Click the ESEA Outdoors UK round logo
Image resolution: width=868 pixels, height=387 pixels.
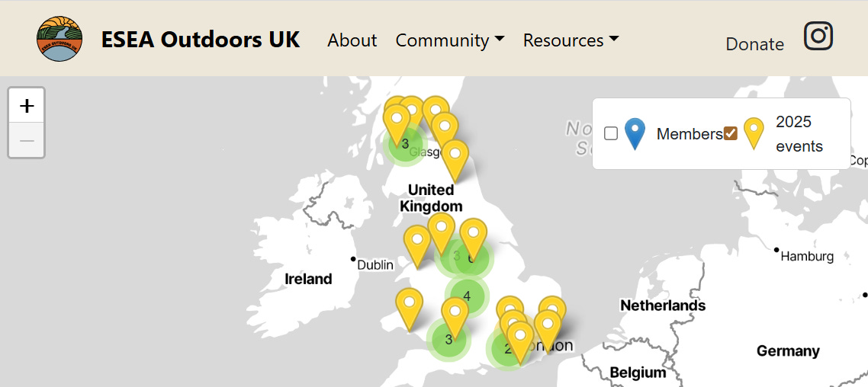[x=59, y=39]
